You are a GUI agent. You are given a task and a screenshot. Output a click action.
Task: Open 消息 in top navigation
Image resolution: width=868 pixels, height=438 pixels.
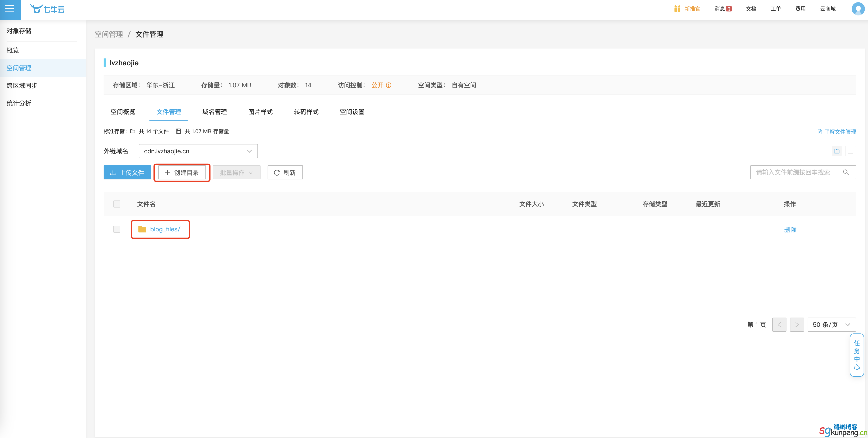tap(719, 9)
